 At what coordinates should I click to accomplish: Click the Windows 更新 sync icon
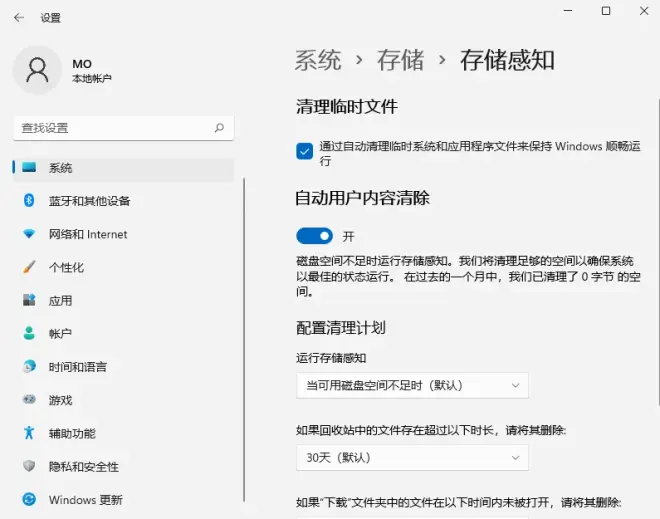[29, 499]
